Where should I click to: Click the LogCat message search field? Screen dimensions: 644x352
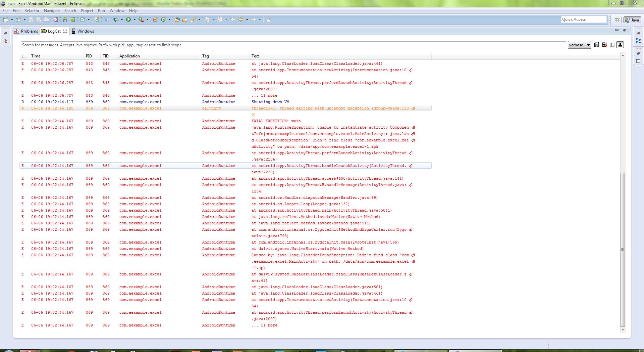pyautogui.click(x=293, y=45)
